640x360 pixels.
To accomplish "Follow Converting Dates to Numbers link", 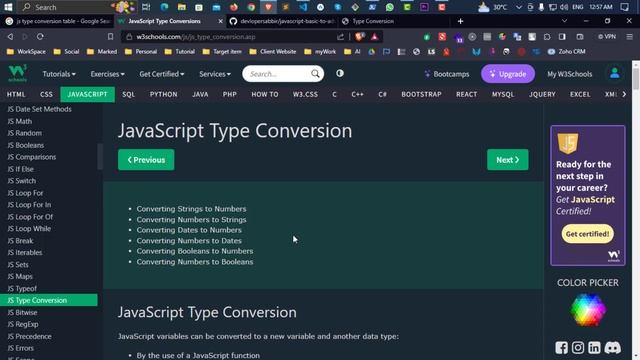I will pos(189,230).
